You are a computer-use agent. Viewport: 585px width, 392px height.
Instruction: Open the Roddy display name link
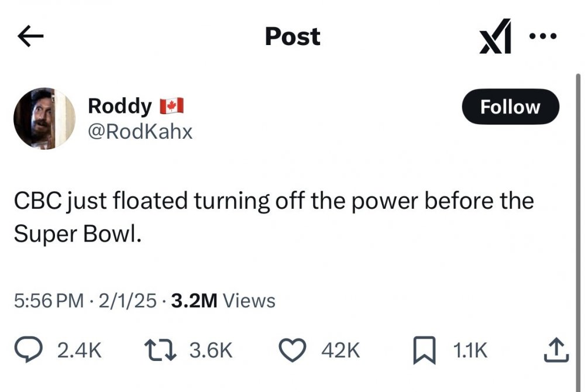pos(119,106)
